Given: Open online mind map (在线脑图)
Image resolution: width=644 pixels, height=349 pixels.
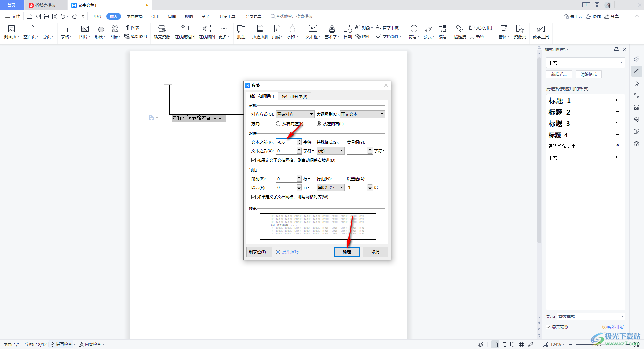Looking at the screenshot, I should (207, 32).
